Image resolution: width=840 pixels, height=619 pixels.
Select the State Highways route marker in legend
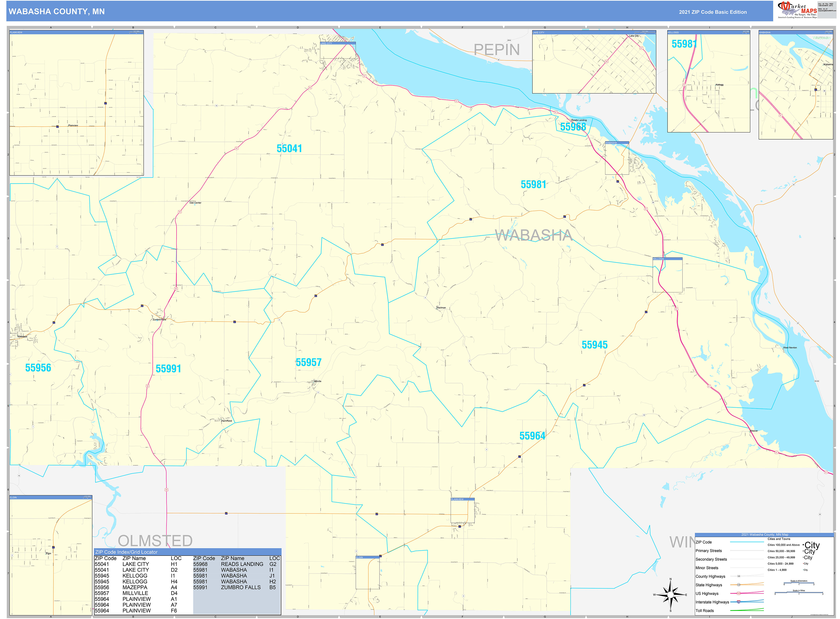[x=739, y=585]
